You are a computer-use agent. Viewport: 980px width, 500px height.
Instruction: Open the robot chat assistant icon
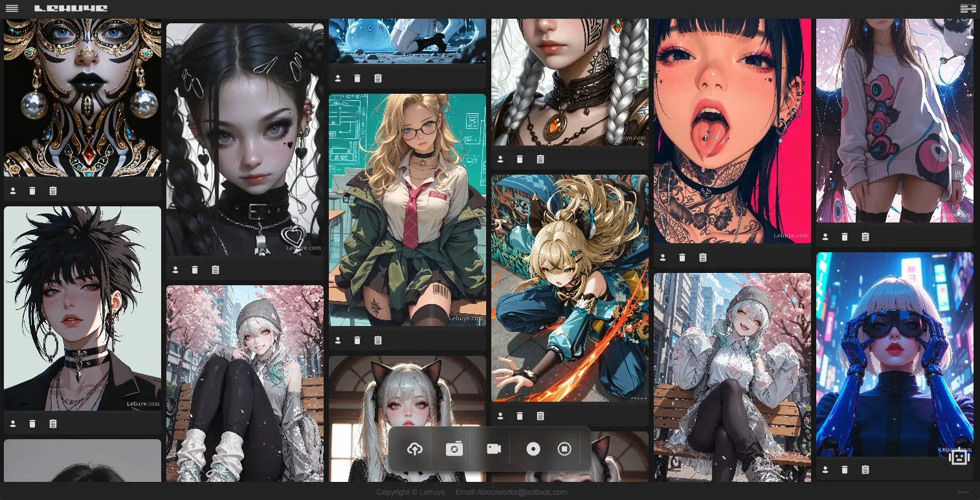point(959,457)
